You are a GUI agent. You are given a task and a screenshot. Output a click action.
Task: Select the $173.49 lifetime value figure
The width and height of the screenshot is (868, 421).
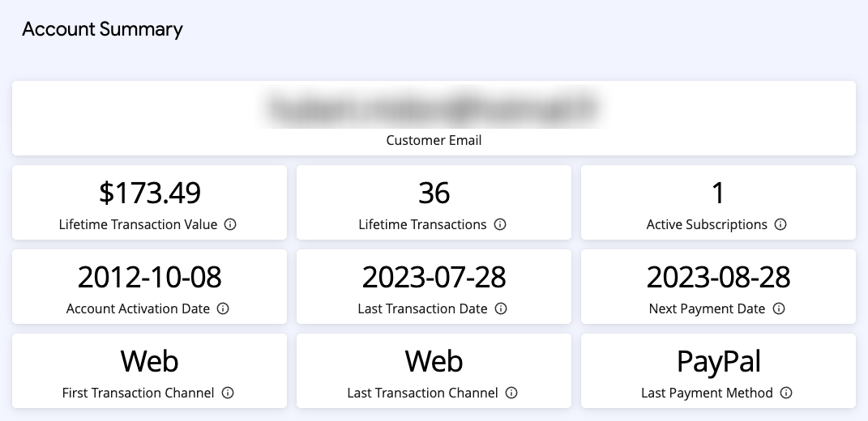point(149,193)
